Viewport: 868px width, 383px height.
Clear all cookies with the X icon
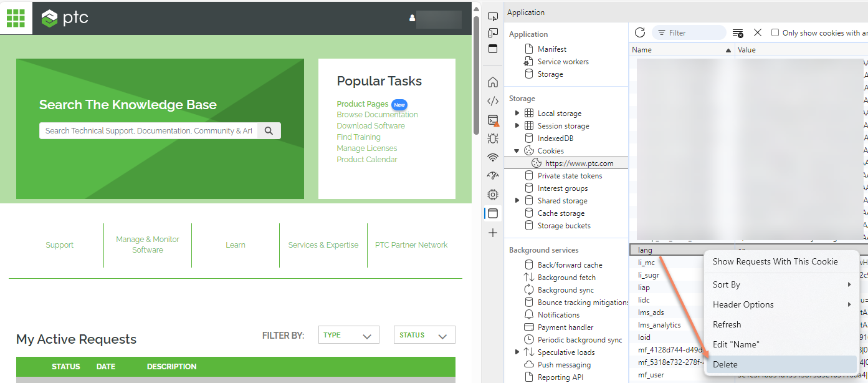click(x=757, y=32)
